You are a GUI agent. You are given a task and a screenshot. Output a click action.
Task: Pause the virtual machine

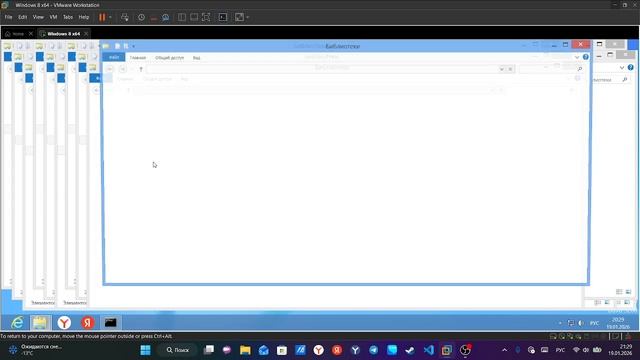[102, 17]
